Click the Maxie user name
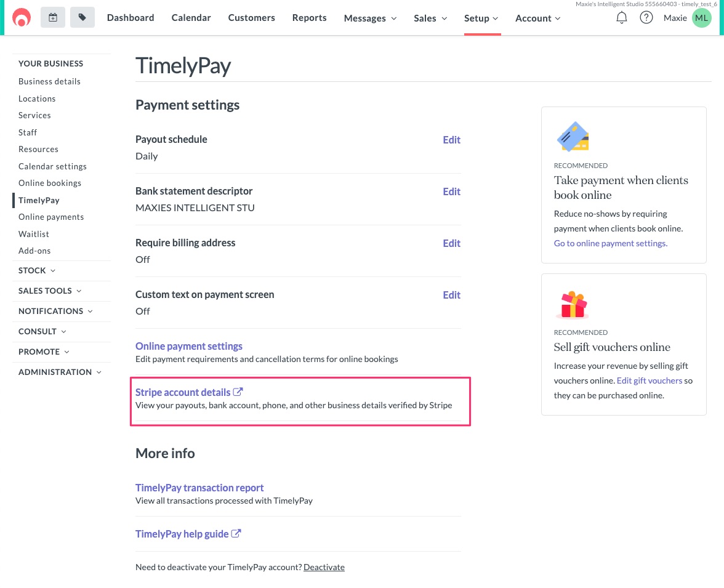The width and height of the screenshot is (724, 588). point(675,18)
